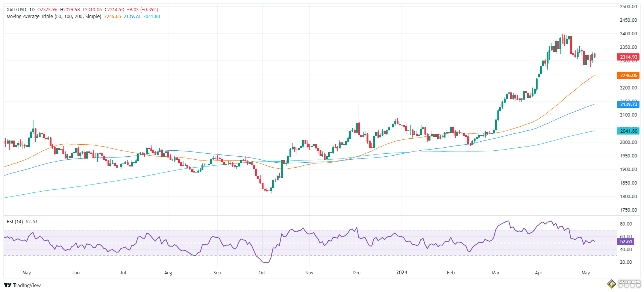Click the TradingView logo icon
This screenshot has height=292, width=644.
pyautogui.click(x=7, y=285)
